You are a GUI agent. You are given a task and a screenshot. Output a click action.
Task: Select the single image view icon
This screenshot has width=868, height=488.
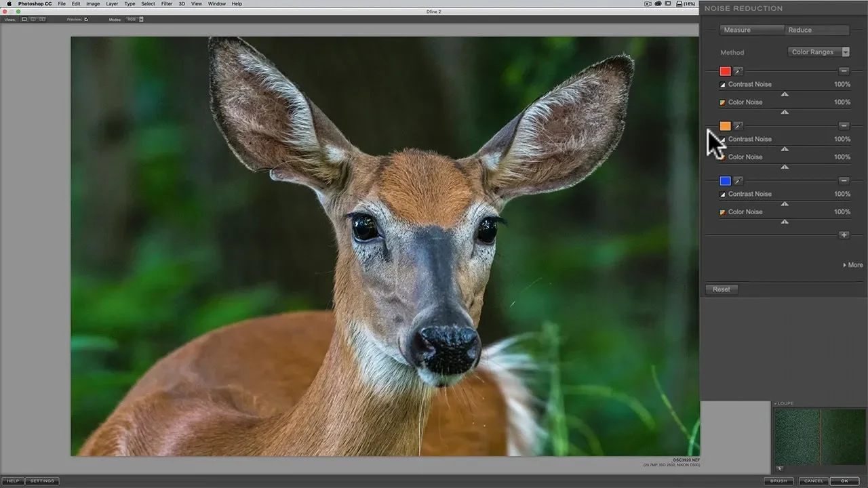[x=24, y=19]
